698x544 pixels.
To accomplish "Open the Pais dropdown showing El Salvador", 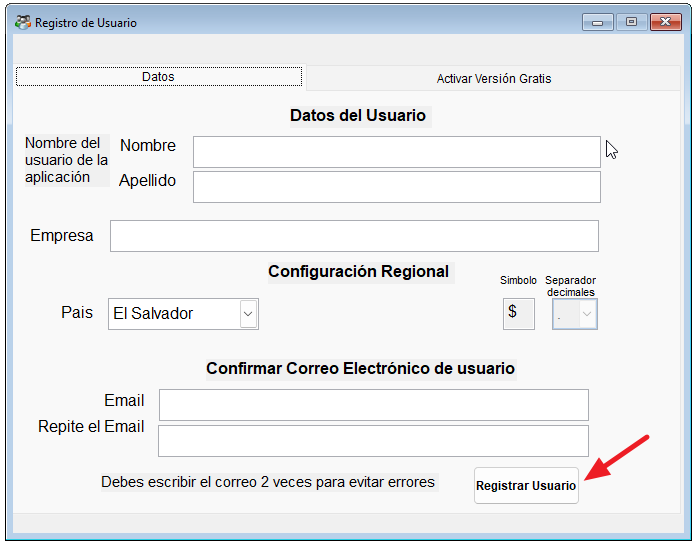I will [183, 314].
